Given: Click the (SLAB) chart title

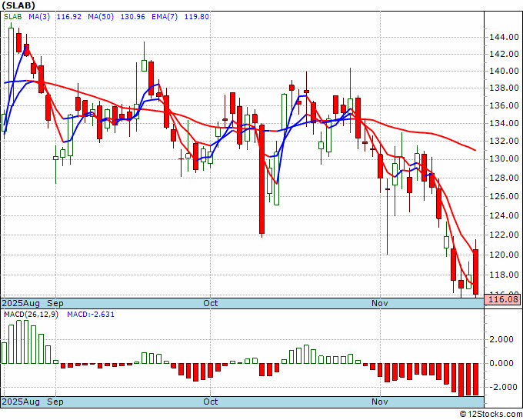Looking at the screenshot, I should 18,5.
